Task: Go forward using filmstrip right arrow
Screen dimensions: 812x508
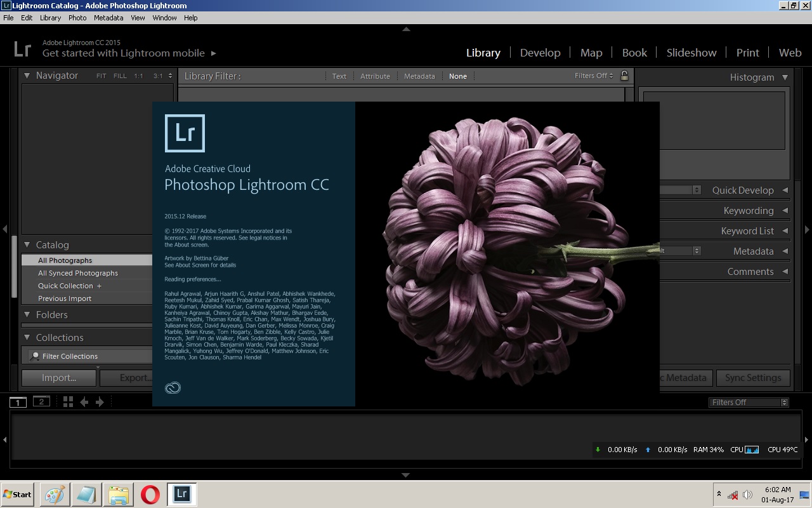Action: [x=100, y=402]
